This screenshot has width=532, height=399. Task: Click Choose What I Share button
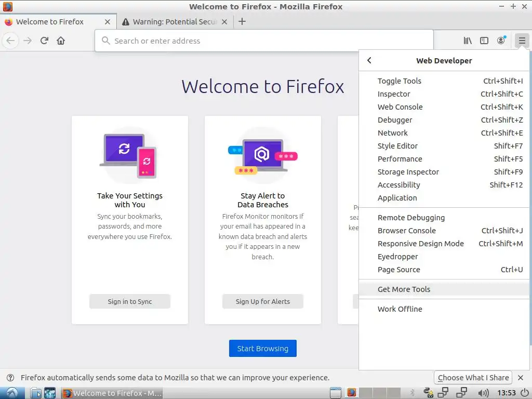[x=473, y=378]
